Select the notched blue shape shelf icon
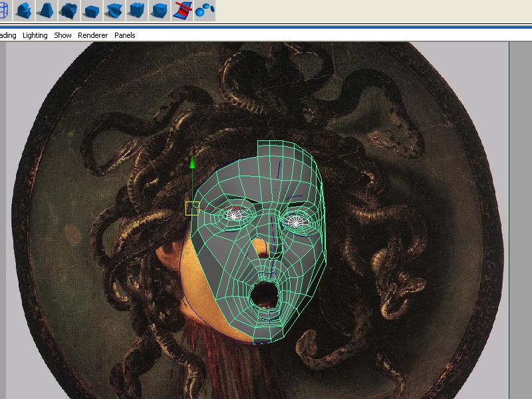 point(25,10)
